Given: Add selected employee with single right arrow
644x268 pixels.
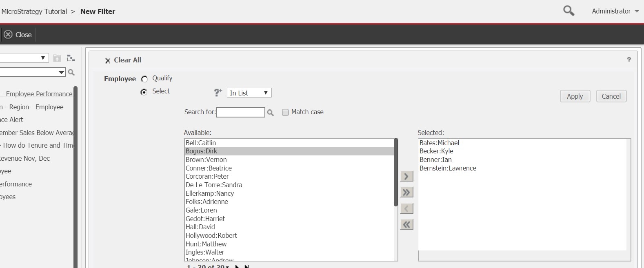Looking at the screenshot, I should click(x=406, y=176).
